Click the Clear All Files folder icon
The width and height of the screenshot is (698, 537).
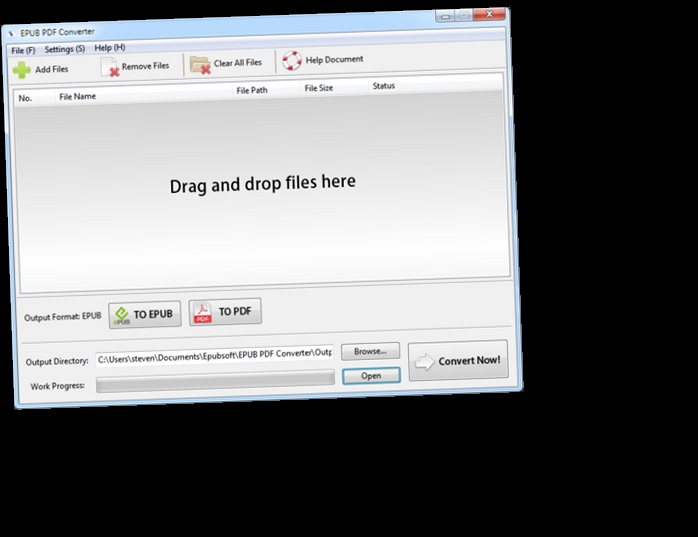(200, 65)
